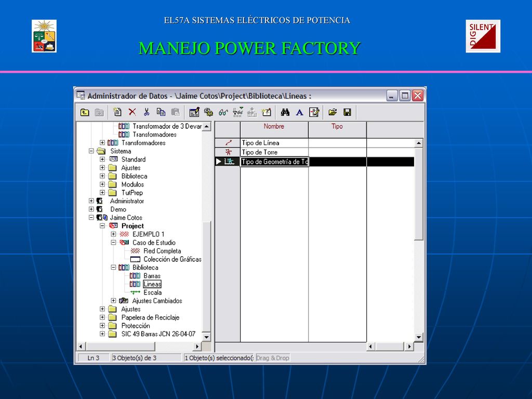Expand the Papelera de Reciclaje node

[102, 317]
